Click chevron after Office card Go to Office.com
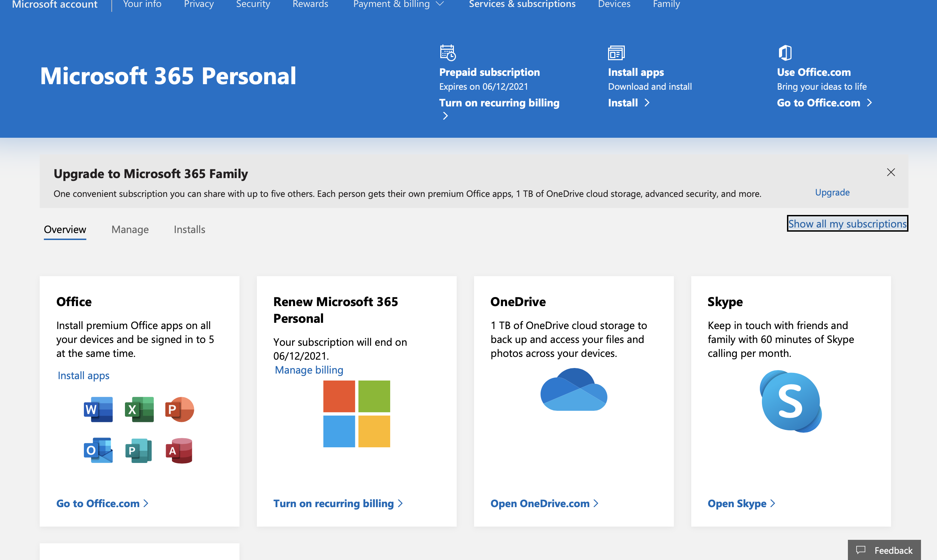937x560 pixels. click(x=146, y=503)
